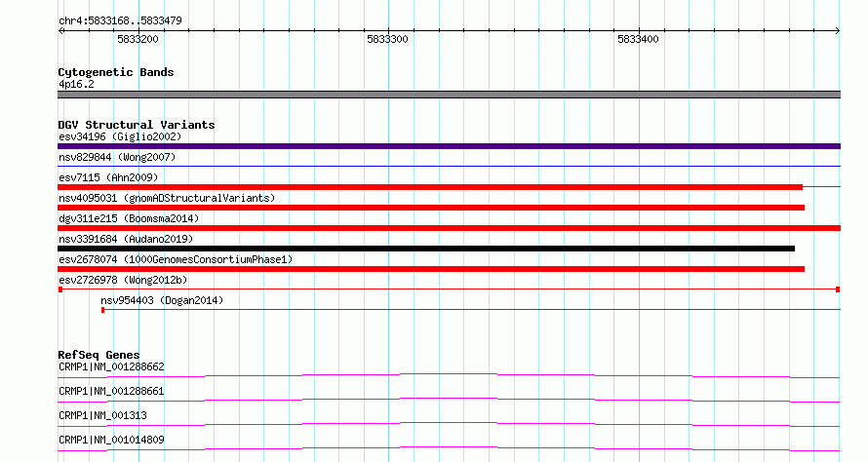Click the red esv2678074 variant bar
Screen dimensions: 868x462
(x=431, y=269)
